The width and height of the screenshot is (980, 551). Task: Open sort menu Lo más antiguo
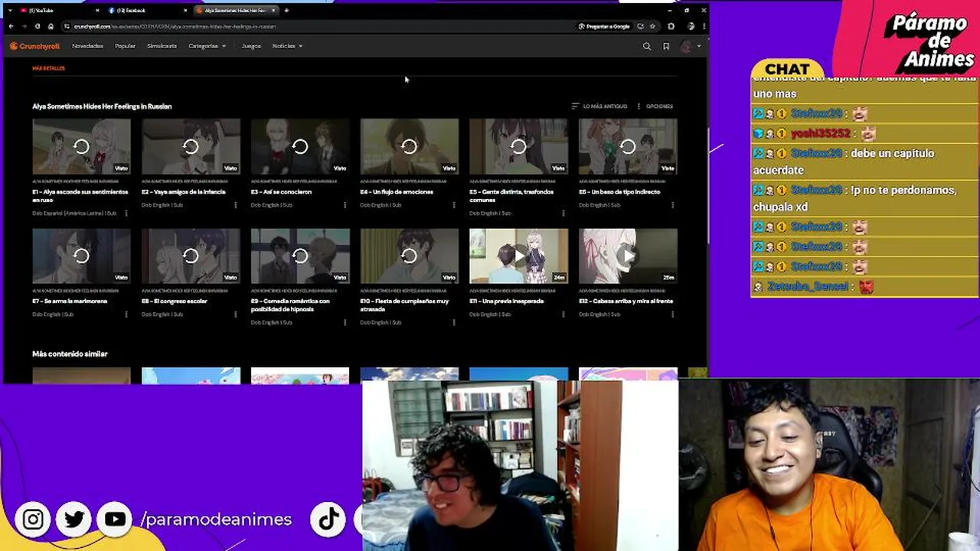pos(599,106)
